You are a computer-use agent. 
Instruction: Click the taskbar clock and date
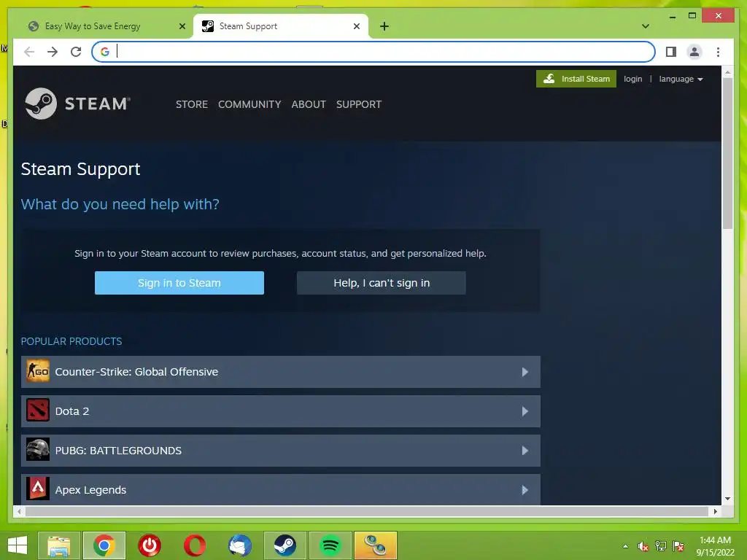(x=715, y=546)
